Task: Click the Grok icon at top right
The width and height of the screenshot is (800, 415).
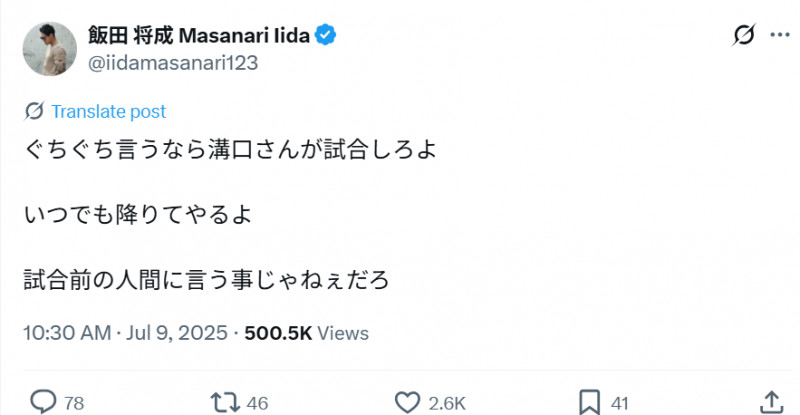Action: pyautogui.click(x=743, y=35)
